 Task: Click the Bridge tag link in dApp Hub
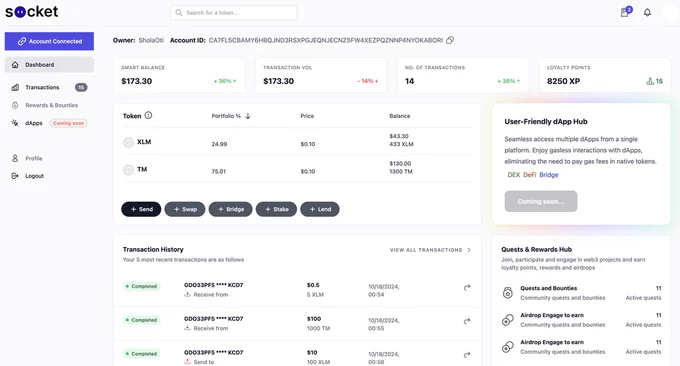pyautogui.click(x=549, y=175)
